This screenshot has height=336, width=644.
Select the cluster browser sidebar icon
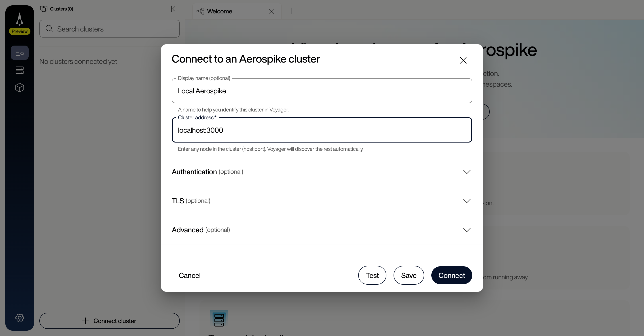point(19,53)
